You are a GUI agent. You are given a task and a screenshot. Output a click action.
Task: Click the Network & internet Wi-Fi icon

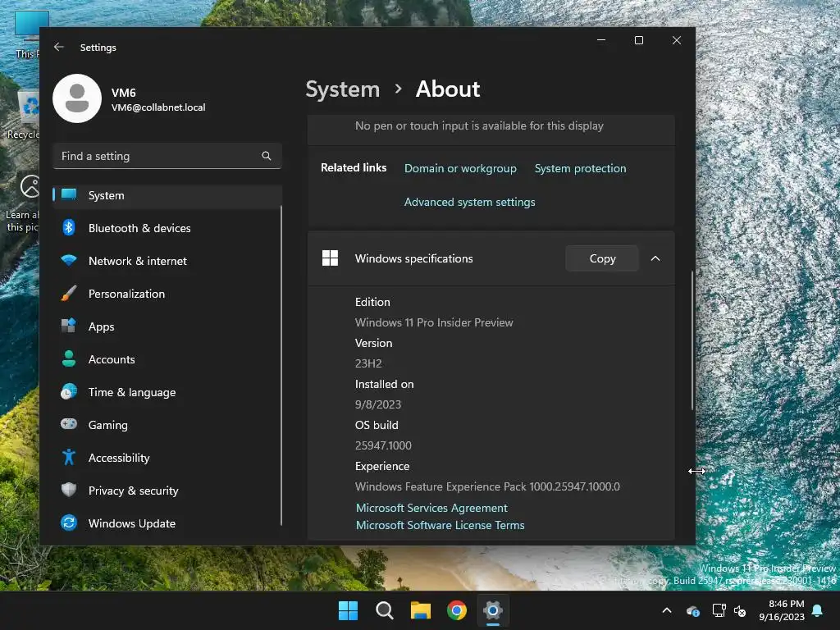(69, 260)
